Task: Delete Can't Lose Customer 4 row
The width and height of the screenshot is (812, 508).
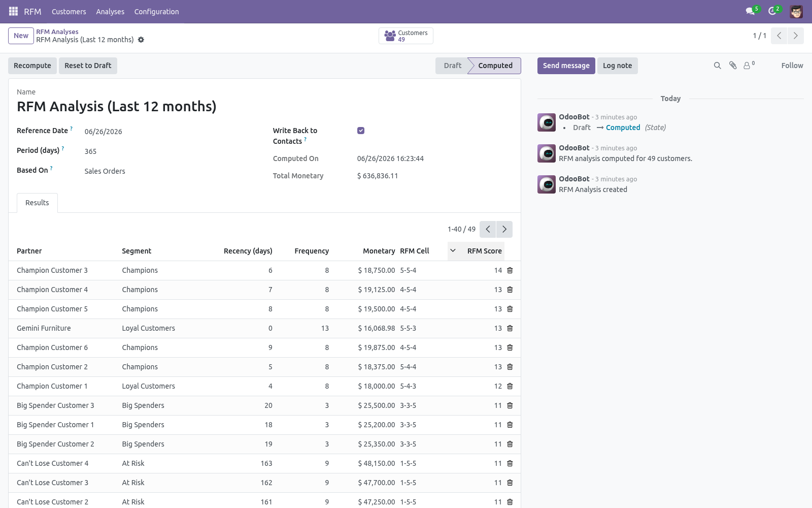Action: (x=510, y=463)
